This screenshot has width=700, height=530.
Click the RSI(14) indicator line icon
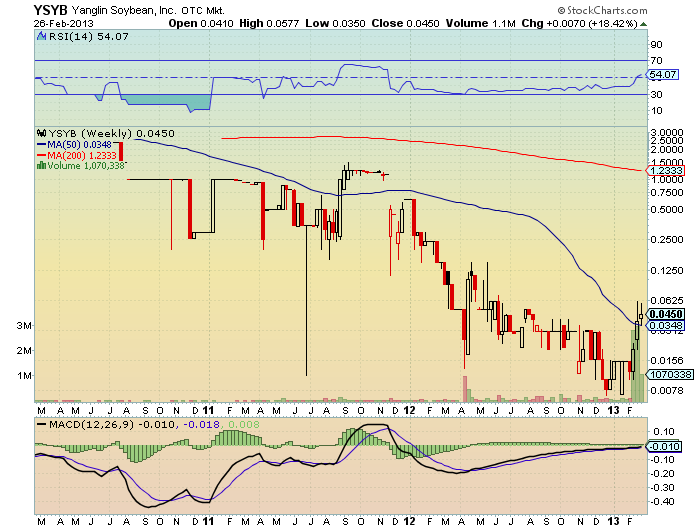click(40, 36)
